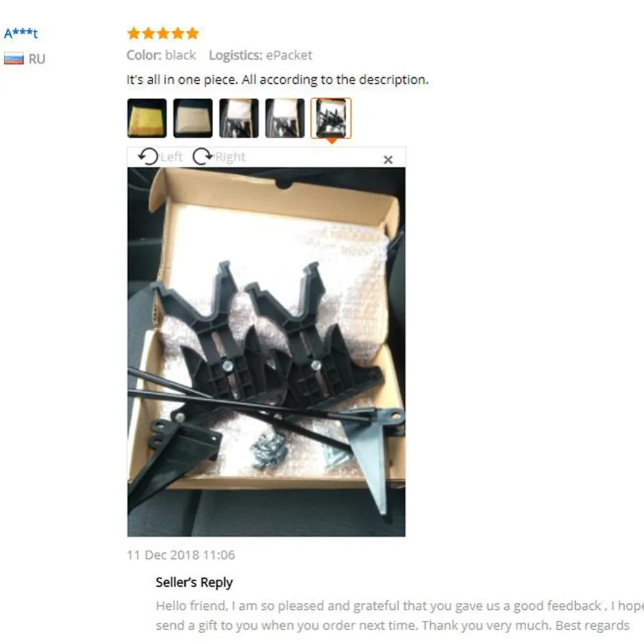644x644 pixels.
Task: Click the rotate right arrow icon
Action: tap(203, 156)
